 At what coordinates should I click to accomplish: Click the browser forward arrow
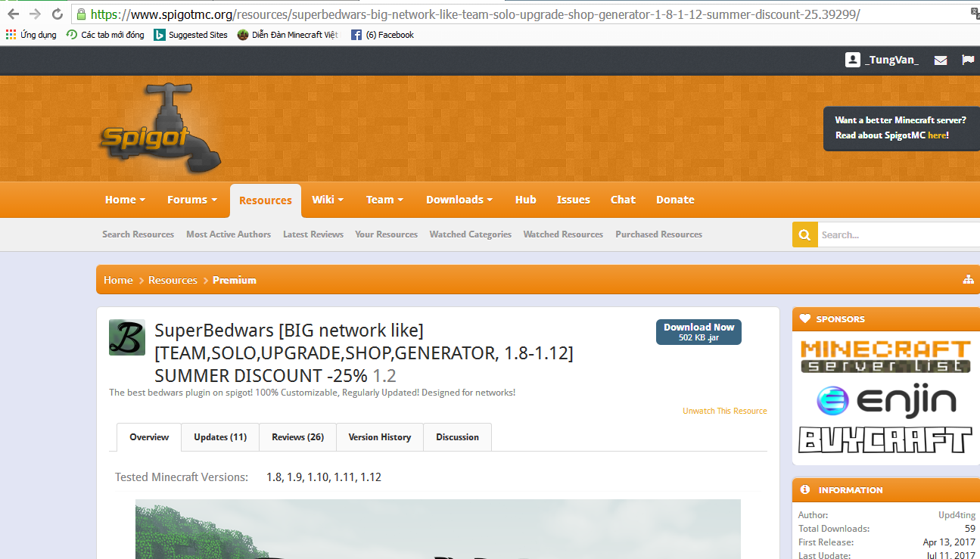(x=35, y=14)
